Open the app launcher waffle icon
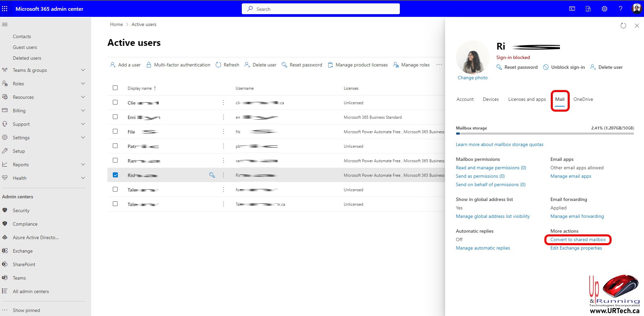 coord(5,9)
